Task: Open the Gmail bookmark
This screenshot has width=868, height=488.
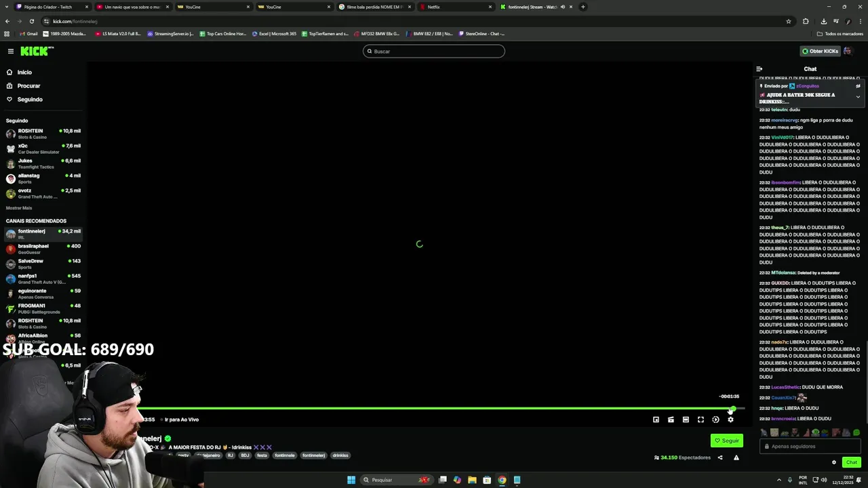Action: click(x=29, y=34)
